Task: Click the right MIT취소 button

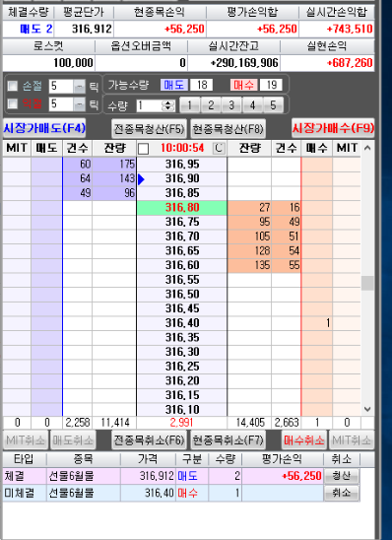Action: pyautogui.click(x=352, y=440)
